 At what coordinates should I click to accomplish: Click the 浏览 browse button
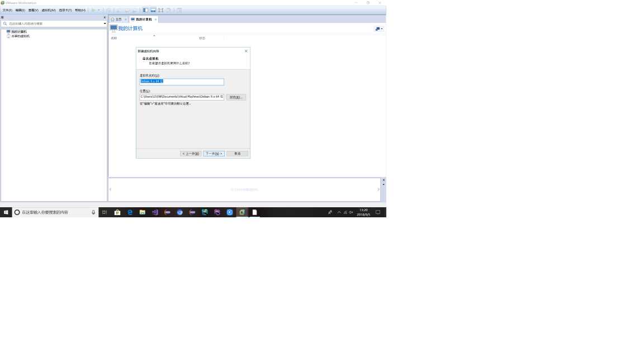(236, 97)
